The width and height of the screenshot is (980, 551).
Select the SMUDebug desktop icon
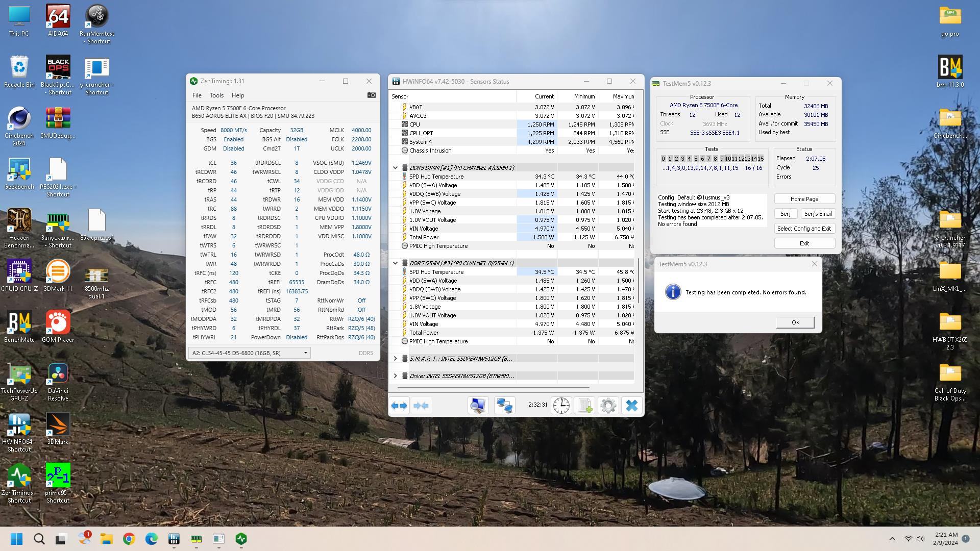coord(58,123)
